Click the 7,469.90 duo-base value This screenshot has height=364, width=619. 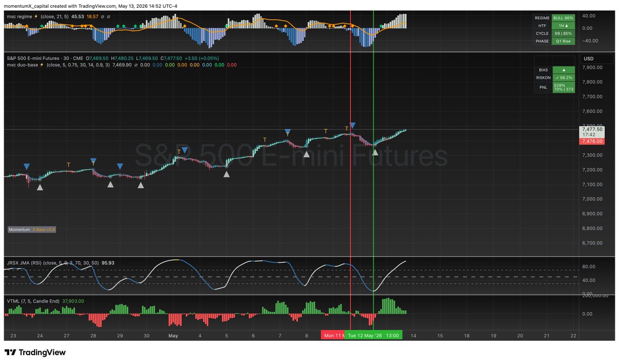[122, 65]
